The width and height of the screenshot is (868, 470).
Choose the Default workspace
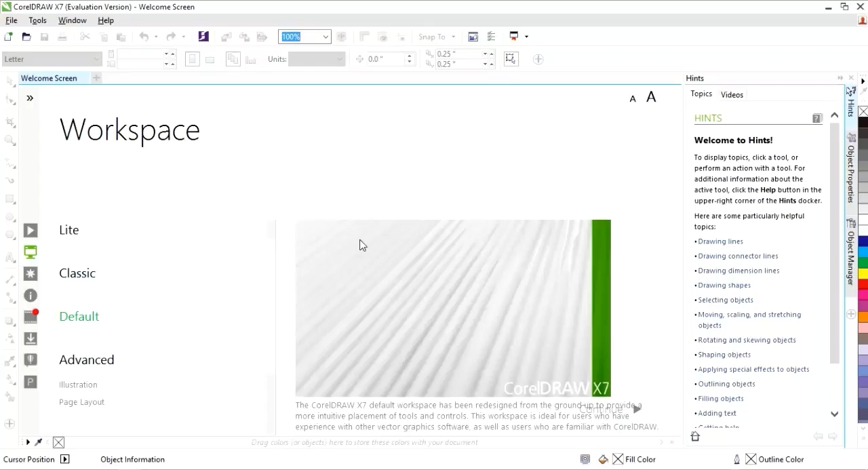(79, 317)
